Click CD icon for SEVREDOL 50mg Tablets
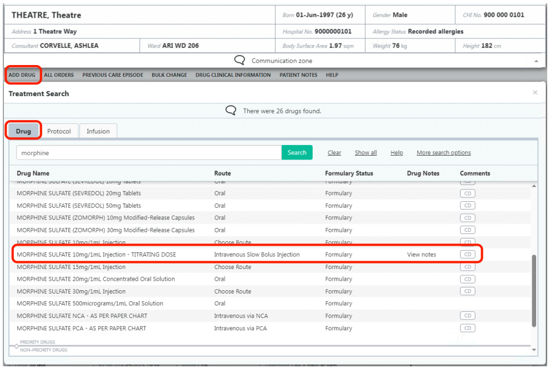Screen dimensions: 550x368 [468, 206]
